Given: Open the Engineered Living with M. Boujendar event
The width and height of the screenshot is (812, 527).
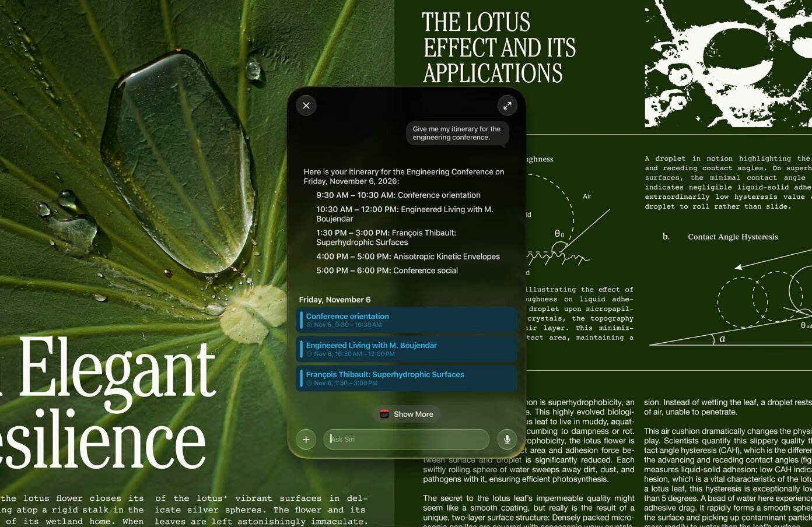Looking at the screenshot, I should coord(407,349).
